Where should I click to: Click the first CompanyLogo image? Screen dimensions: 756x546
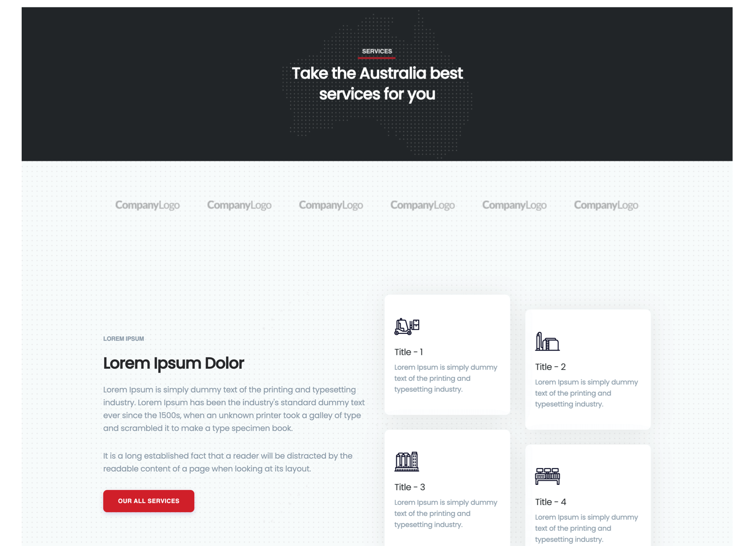pyautogui.click(x=147, y=205)
